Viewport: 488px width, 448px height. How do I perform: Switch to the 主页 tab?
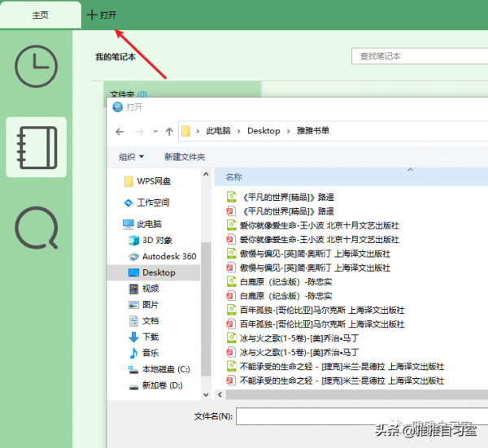(x=41, y=15)
